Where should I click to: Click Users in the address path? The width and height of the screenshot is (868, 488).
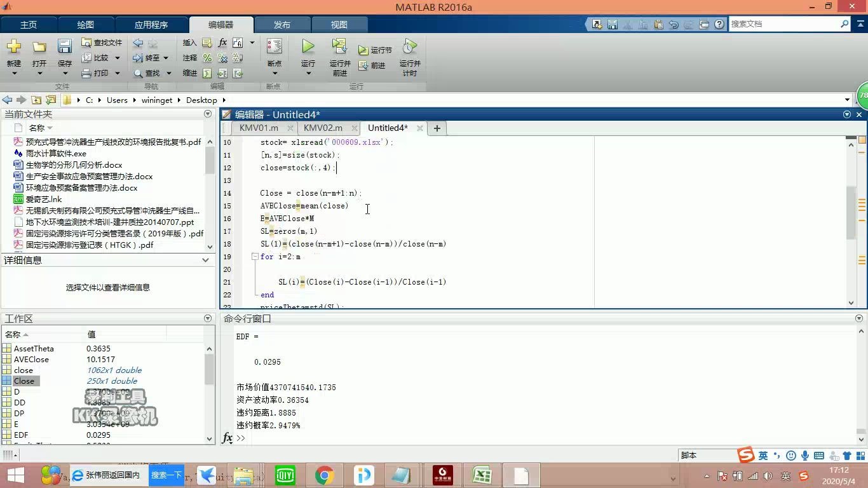coord(117,100)
